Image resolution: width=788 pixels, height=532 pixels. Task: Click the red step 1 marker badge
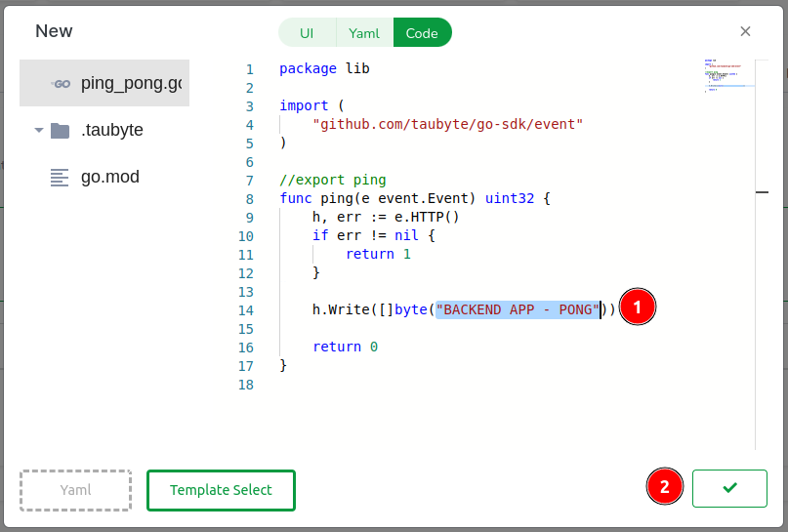(x=638, y=307)
